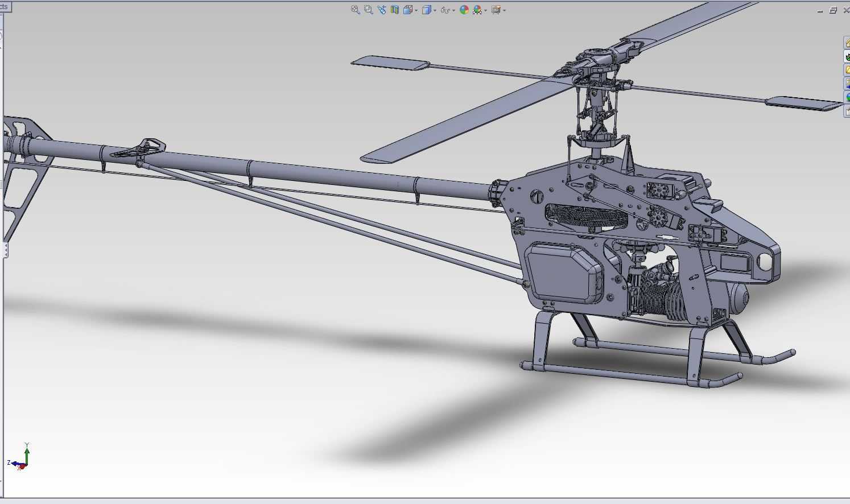The width and height of the screenshot is (850, 504).
Task: Open the Custom Properties task pane tab
Action: [847, 111]
